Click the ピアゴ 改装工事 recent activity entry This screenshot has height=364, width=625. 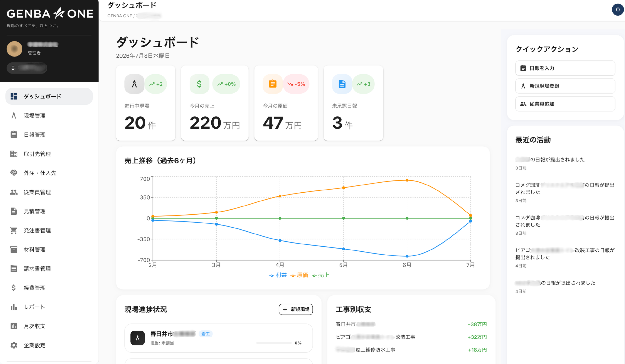(x=565, y=257)
